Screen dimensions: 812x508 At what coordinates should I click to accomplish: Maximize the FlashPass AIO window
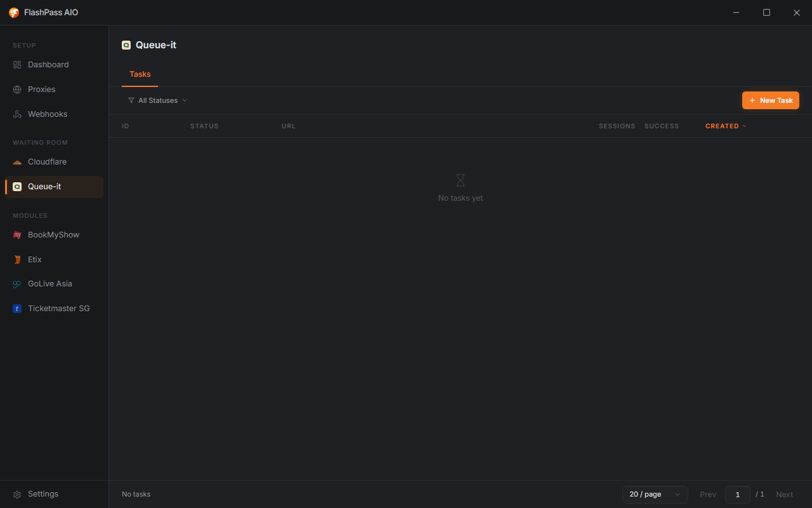(x=766, y=13)
